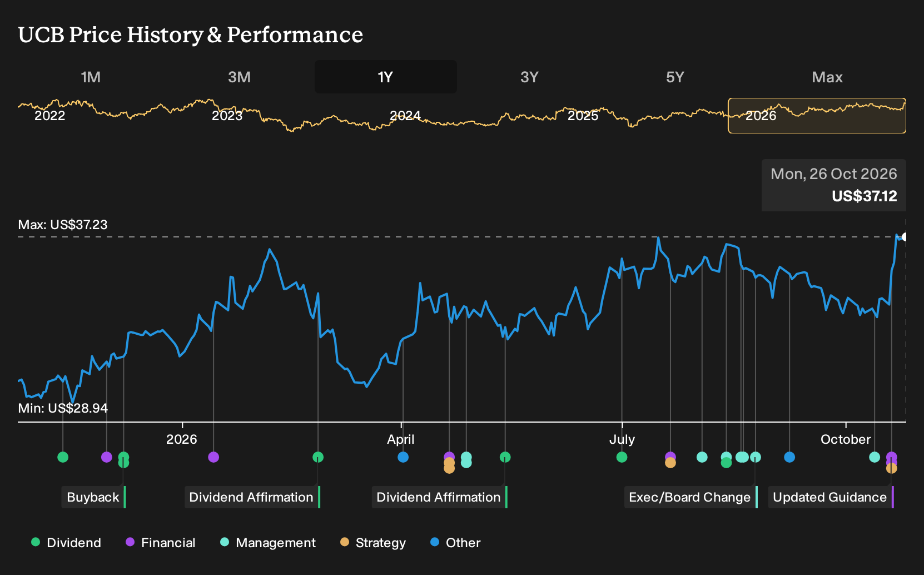Open the Updated Guidance event label
The image size is (924, 575).
(x=831, y=497)
